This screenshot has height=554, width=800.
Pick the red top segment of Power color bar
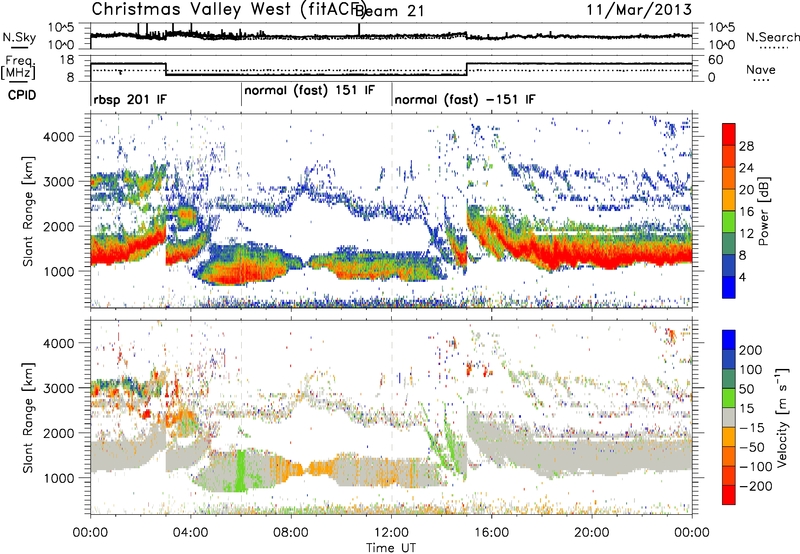[729, 134]
